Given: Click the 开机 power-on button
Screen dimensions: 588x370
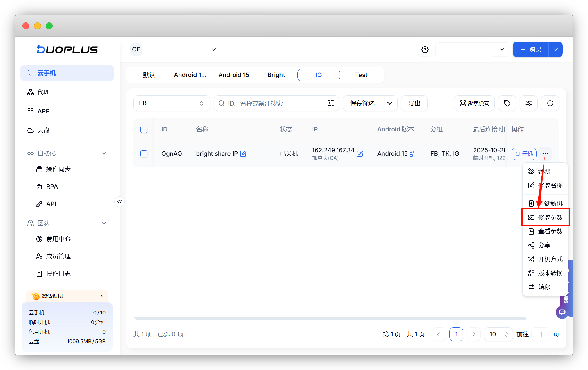Looking at the screenshot, I should point(524,154).
